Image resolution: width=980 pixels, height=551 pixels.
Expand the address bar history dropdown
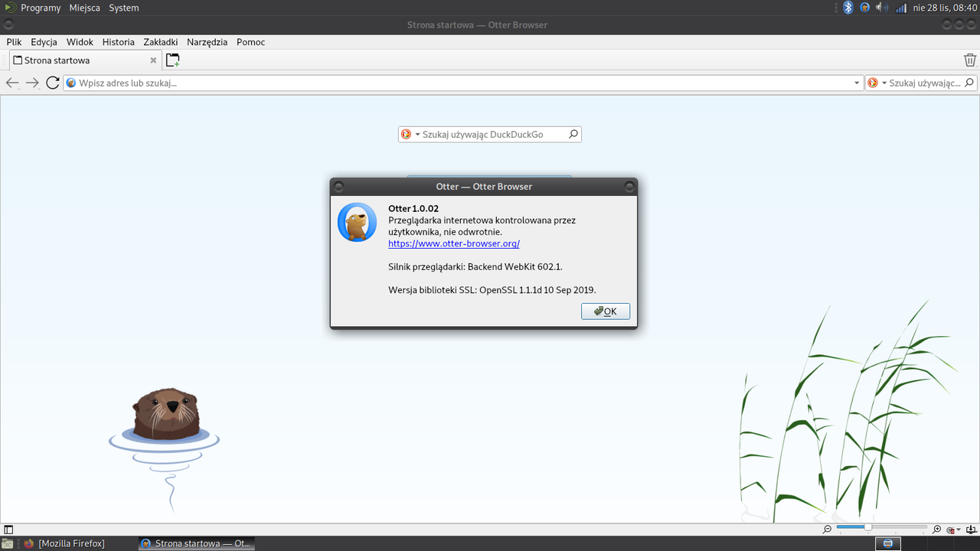(x=857, y=83)
